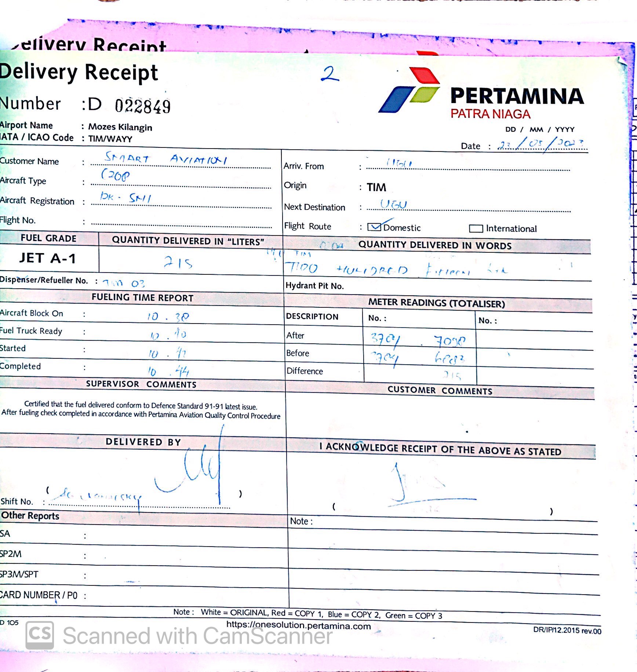Select the After meter reading value

(x=418, y=340)
